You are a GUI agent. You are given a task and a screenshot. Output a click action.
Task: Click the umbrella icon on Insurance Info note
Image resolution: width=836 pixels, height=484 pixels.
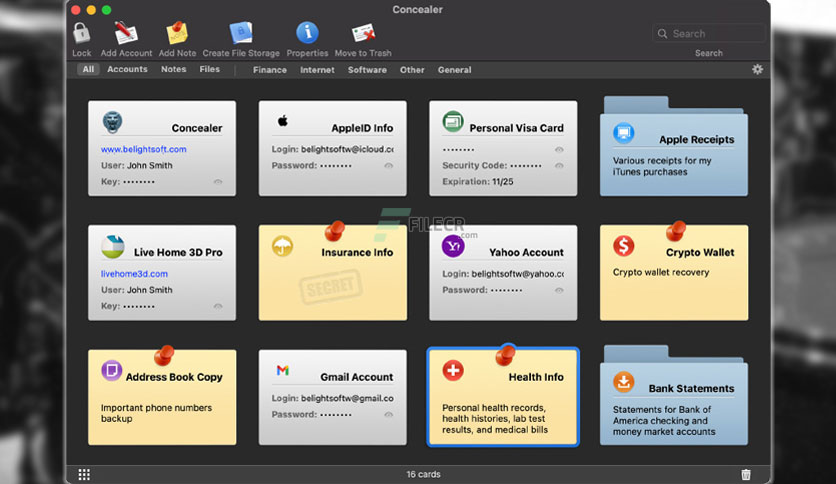click(x=283, y=246)
